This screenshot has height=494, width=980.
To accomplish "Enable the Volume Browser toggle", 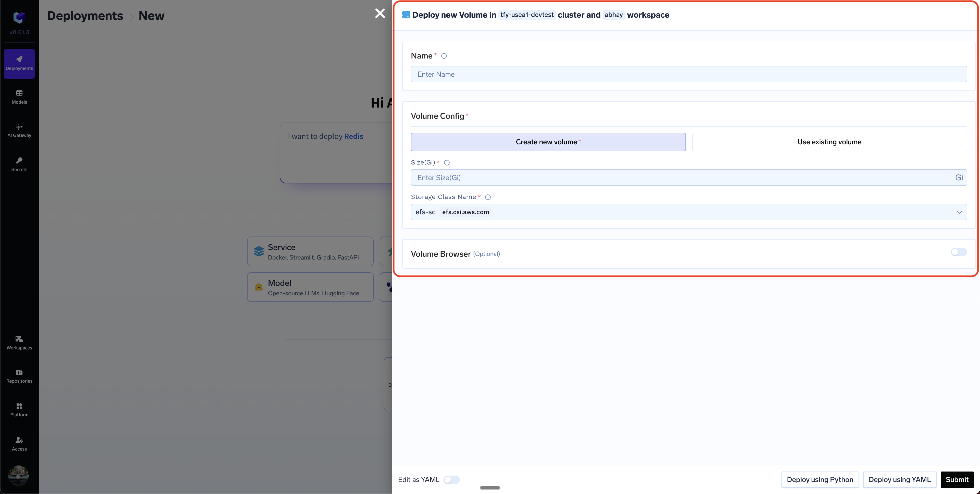I will tap(959, 252).
